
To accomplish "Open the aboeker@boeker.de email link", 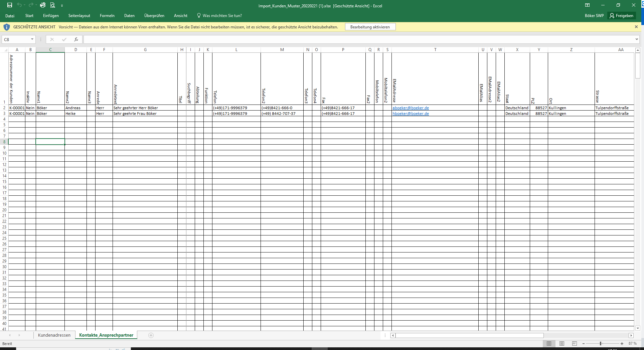I will coord(411,108).
